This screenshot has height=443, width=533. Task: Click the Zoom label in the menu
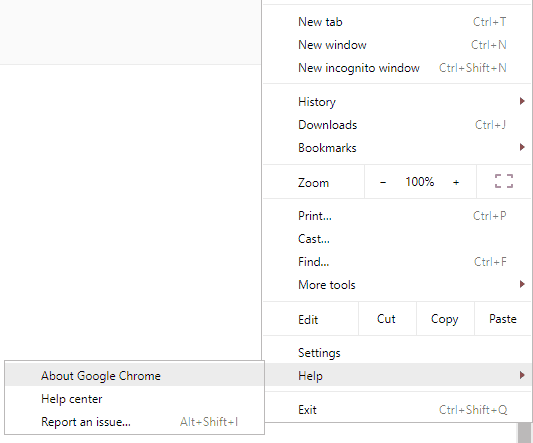pyautogui.click(x=313, y=183)
